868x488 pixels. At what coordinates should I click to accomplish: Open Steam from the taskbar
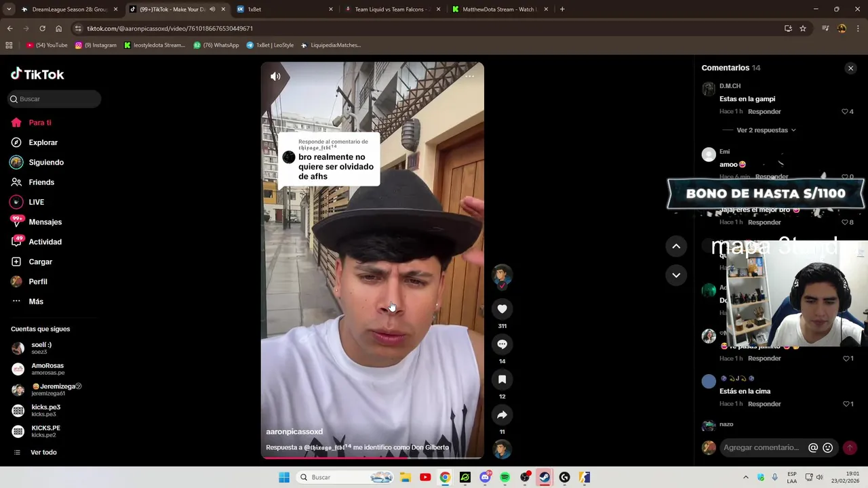[x=544, y=477]
